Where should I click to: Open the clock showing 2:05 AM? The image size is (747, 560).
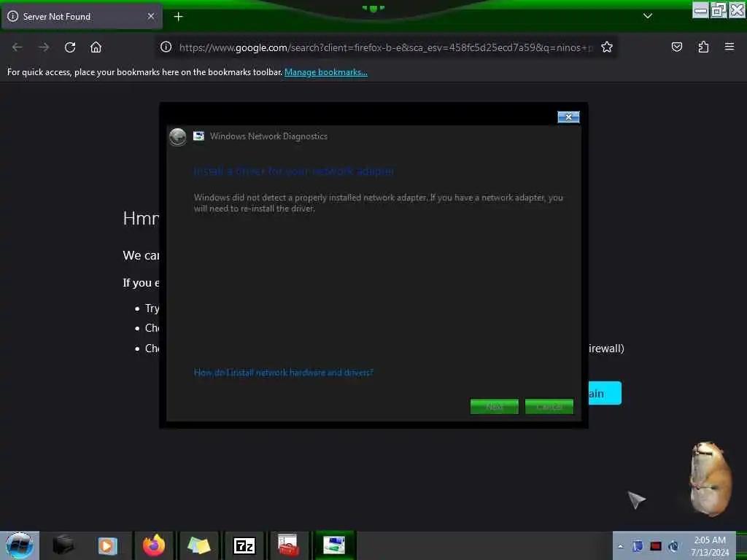coord(710,546)
